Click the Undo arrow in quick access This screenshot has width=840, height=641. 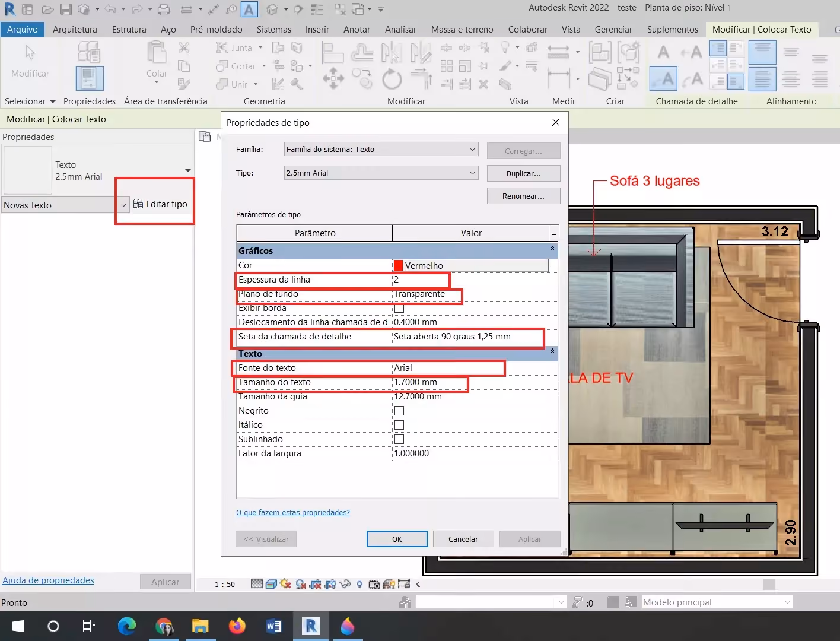coord(110,9)
